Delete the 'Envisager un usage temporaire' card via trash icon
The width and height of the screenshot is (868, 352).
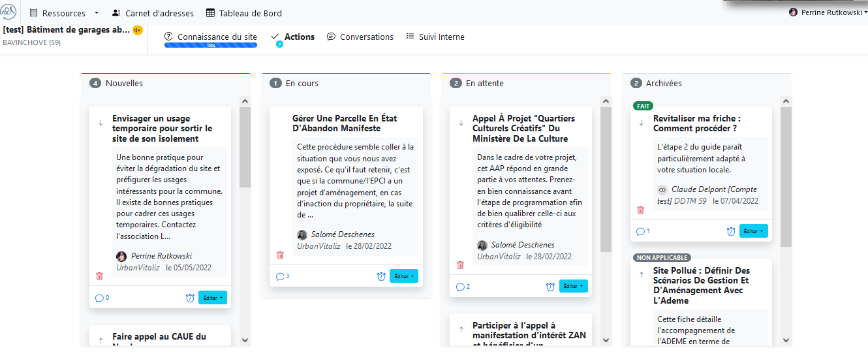100,276
